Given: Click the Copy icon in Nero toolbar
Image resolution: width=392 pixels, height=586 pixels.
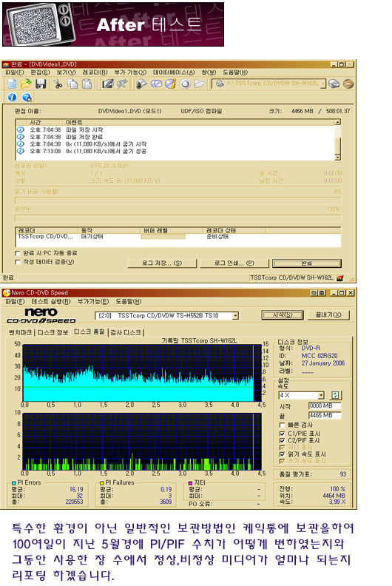Looking at the screenshot, I should [72, 84].
